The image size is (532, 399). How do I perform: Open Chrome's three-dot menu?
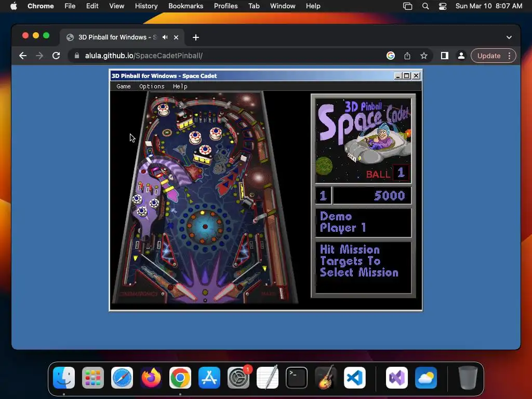509,56
